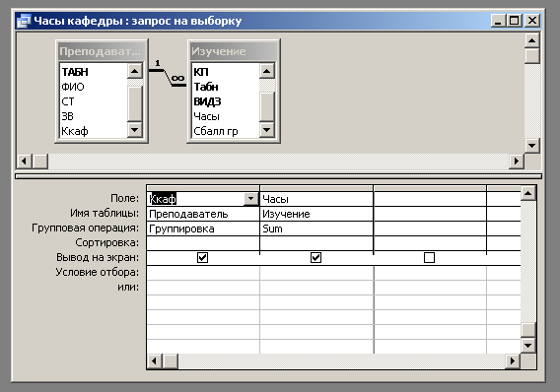
Task: Maximize the Часы кафедры query window
Action: point(515,21)
